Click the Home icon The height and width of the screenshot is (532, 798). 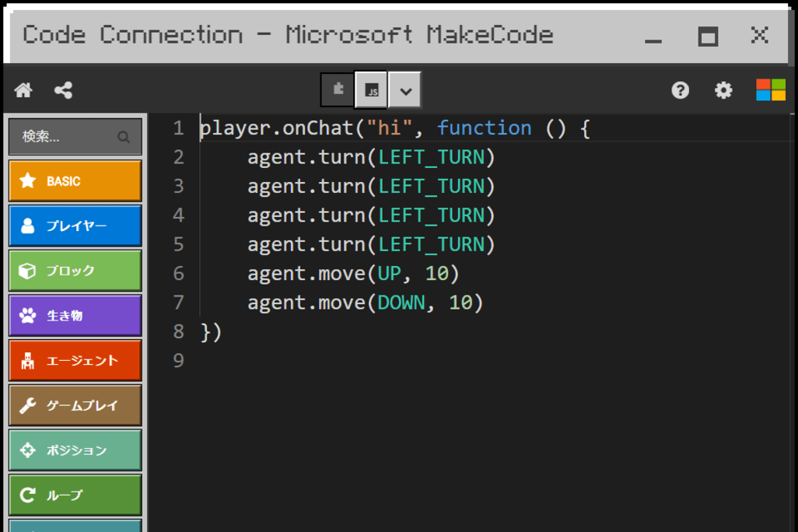click(x=23, y=90)
